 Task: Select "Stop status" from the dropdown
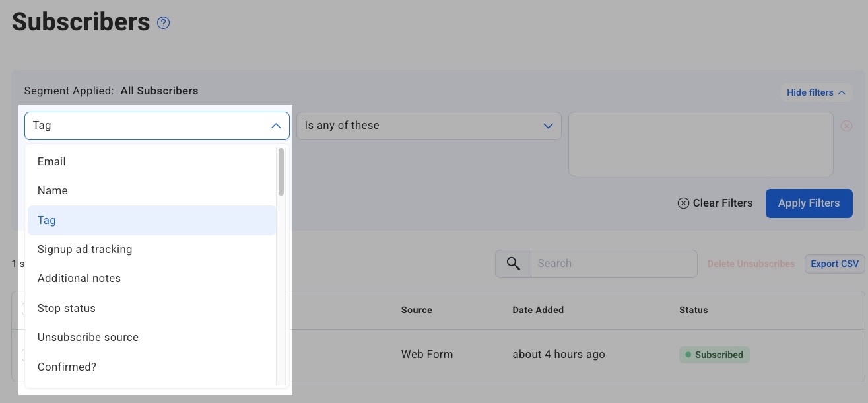pyautogui.click(x=66, y=308)
